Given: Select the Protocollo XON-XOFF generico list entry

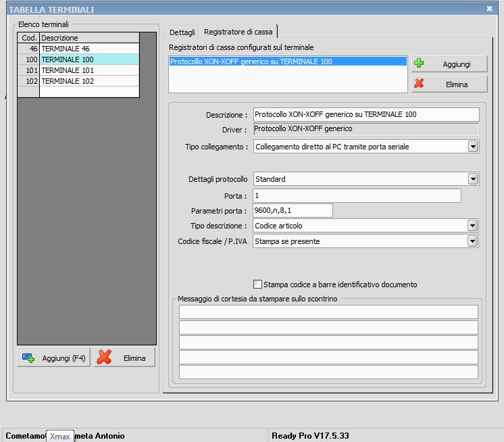Looking at the screenshot, I should [x=288, y=62].
